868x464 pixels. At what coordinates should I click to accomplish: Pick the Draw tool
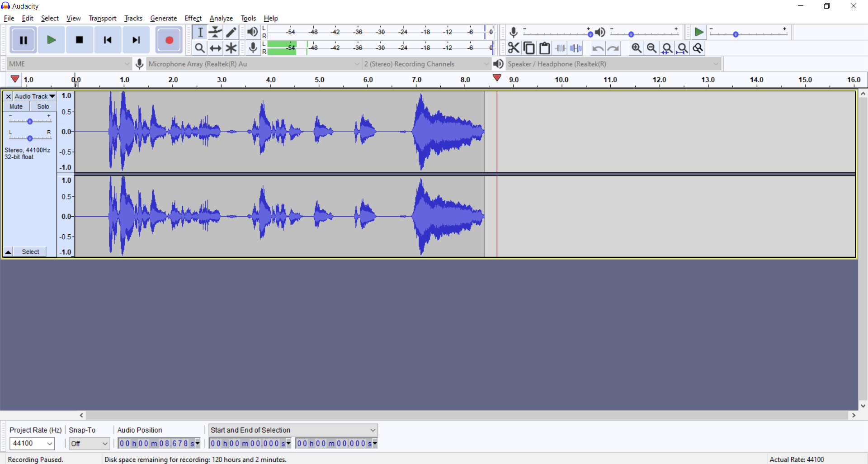(x=231, y=32)
